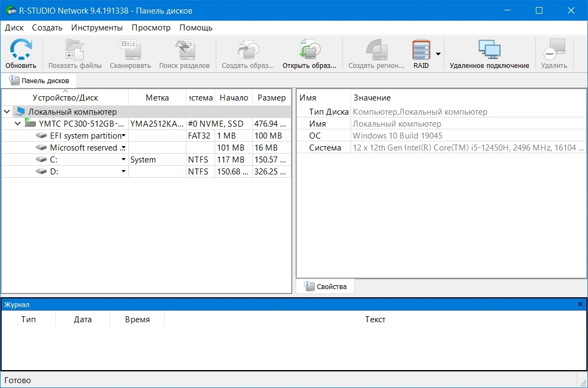588x388 pixels.
Task: Click the Время log column header
Action: click(137, 320)
